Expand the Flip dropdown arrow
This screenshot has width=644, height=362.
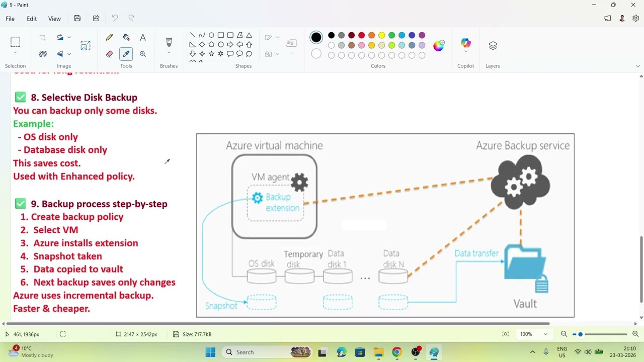[x=69, y=54]
